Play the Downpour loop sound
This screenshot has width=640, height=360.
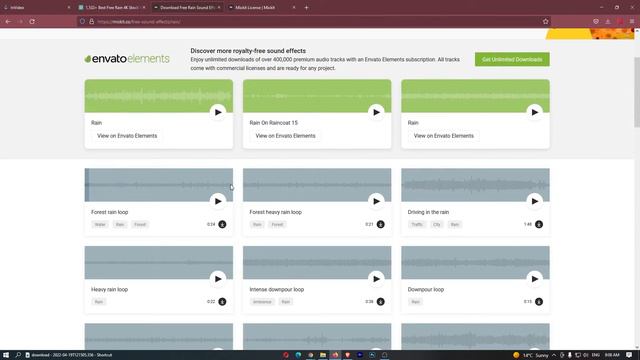pos(535,279)
